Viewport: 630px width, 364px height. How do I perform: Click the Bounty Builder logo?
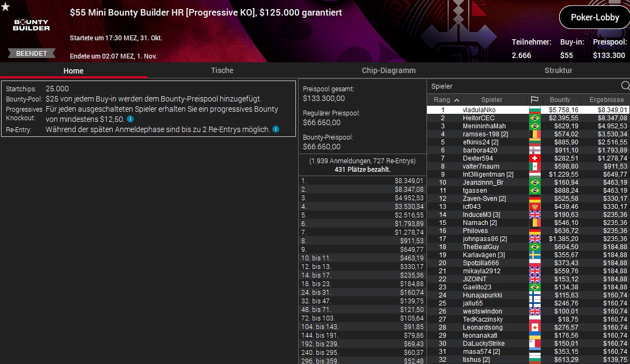pos(31,25)
